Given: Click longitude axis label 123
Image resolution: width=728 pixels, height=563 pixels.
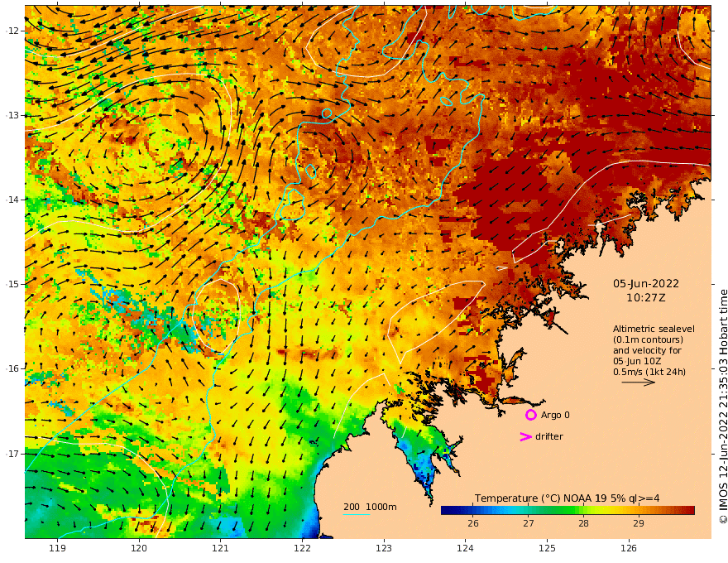Looking at the screenshot, I should click(x=384, y=548).
